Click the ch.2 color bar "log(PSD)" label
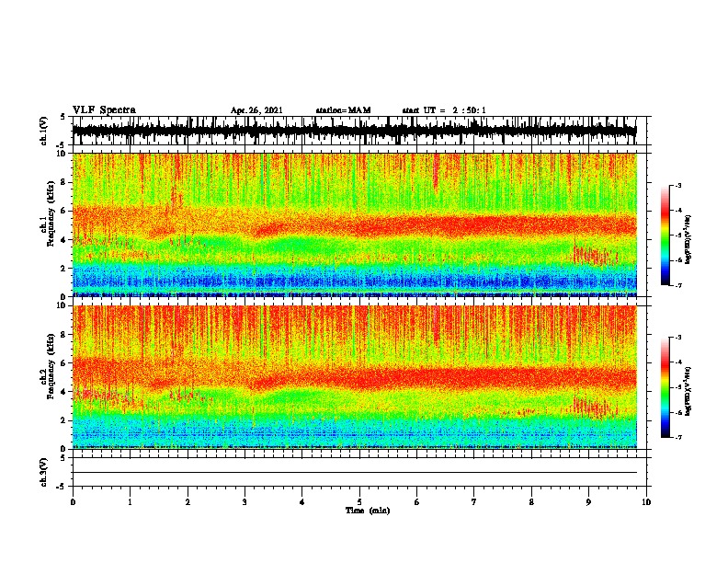Screen dimensions: 728x563 [688, 391]
